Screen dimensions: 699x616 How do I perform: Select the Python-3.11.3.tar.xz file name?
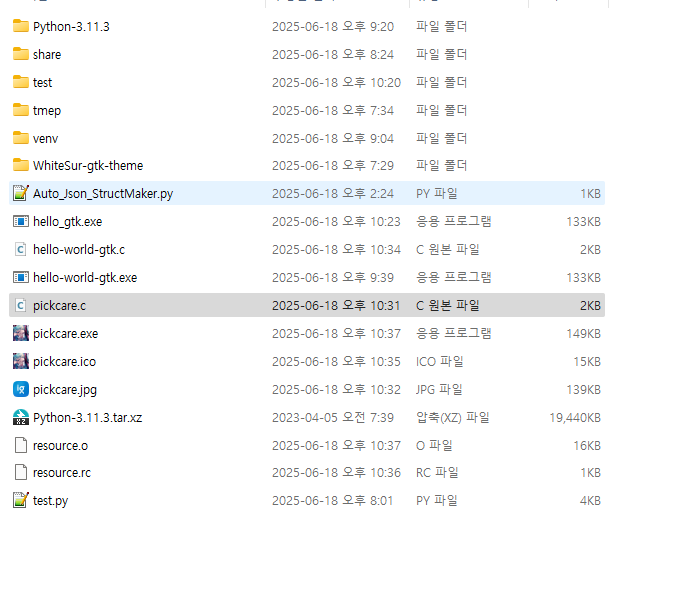click(88, 418)
